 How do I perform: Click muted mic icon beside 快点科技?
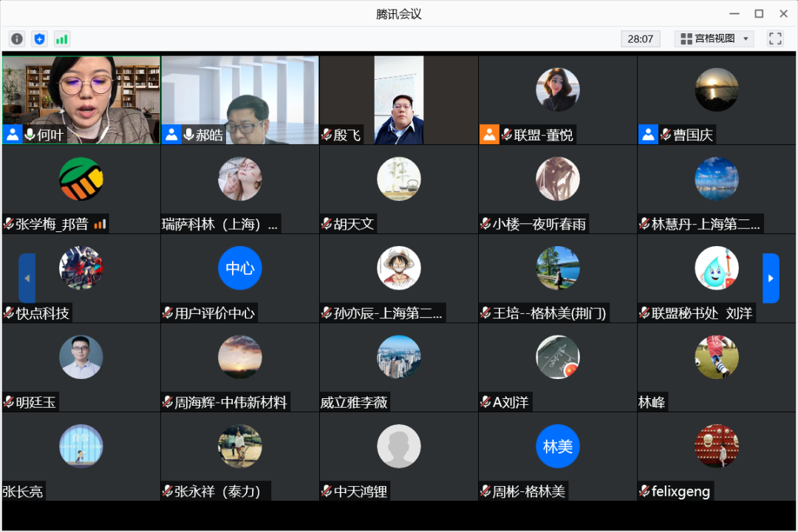click(x=9, y=313)
